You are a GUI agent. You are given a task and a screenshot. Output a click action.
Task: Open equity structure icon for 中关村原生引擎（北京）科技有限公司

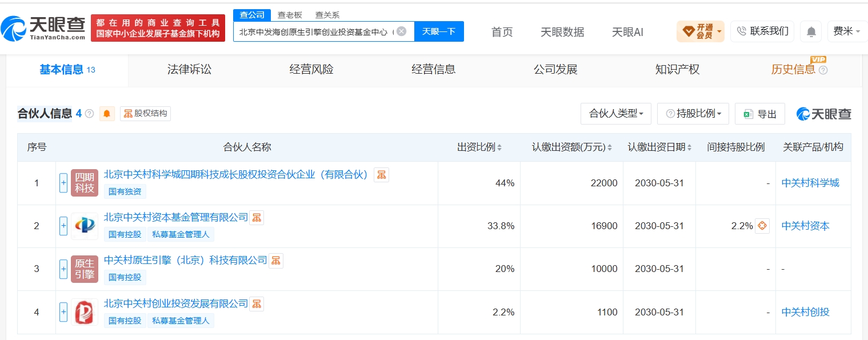[x=276, y=261]
